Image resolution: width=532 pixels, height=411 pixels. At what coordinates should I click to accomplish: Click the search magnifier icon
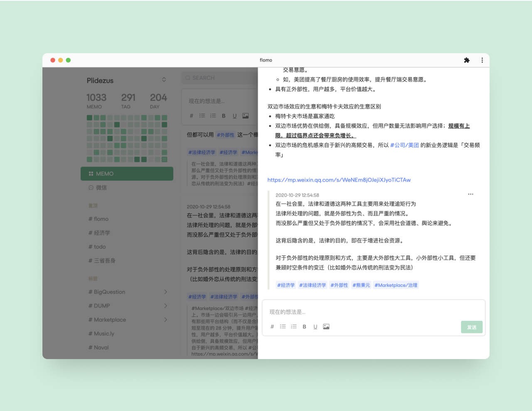pyautogui.click(x=188, y=78)
